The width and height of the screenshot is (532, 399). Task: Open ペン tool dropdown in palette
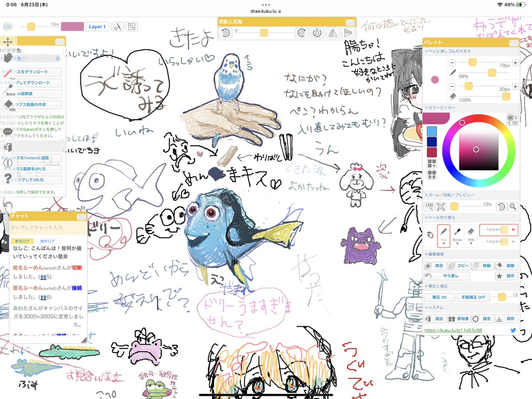pyautogui.click(x=444, y=236)
